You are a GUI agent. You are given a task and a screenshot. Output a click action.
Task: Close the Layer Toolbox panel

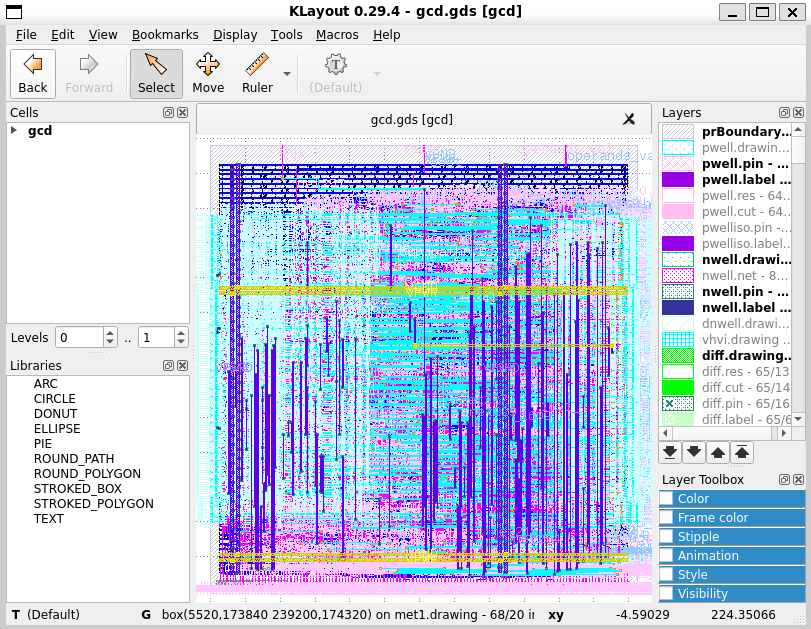pos(799,480)
